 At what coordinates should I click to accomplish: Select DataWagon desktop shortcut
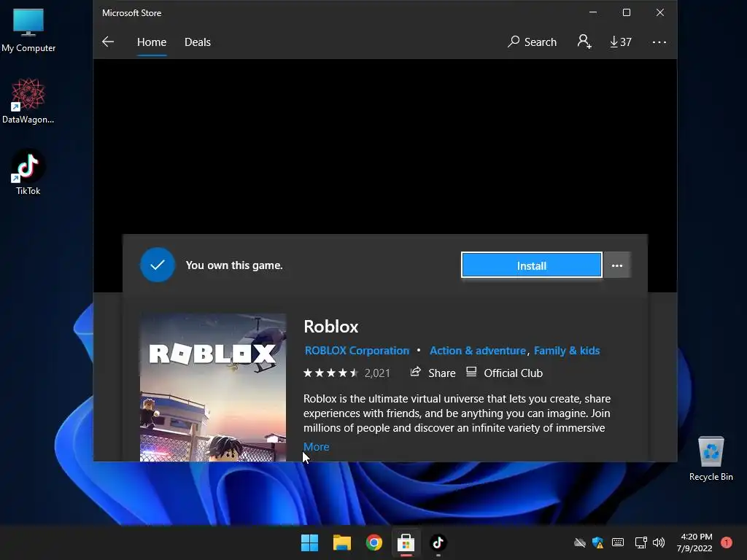pos(28,101)
